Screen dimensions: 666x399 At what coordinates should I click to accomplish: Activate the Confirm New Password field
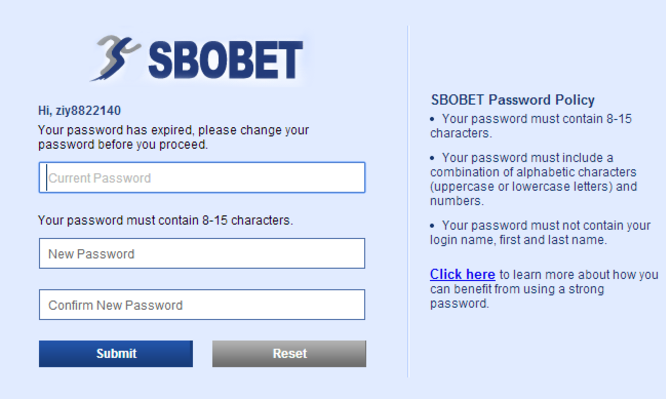(202, 305)
